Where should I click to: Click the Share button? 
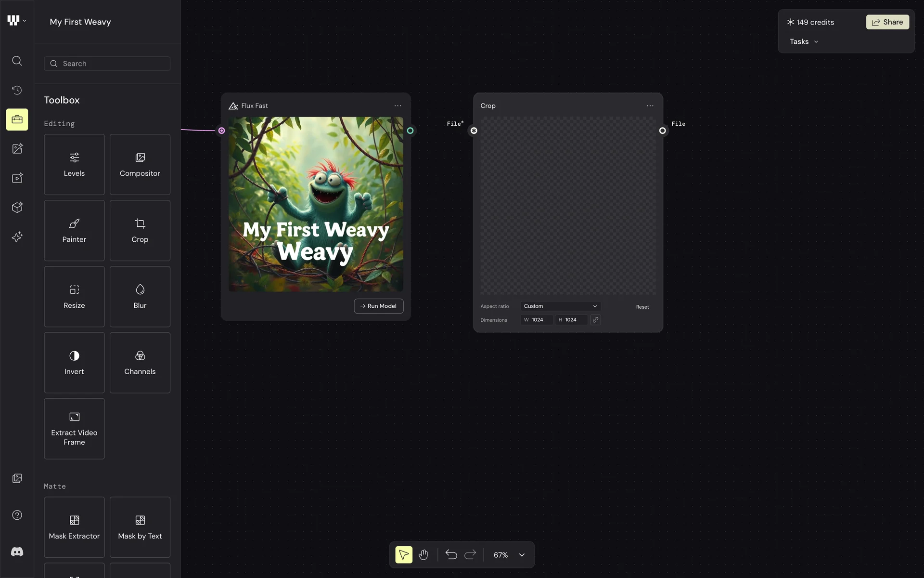pos(887,22)
